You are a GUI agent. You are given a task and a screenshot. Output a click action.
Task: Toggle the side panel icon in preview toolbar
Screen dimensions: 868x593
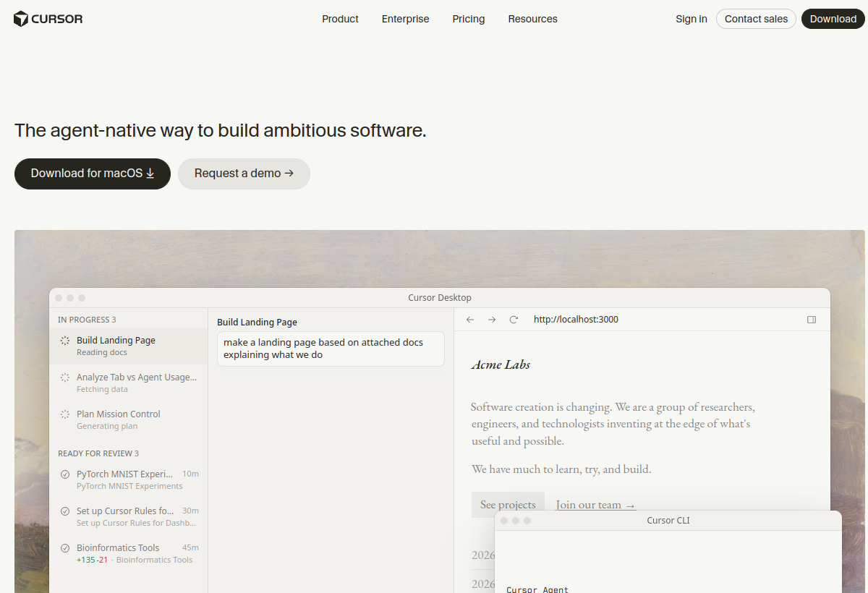812,320
